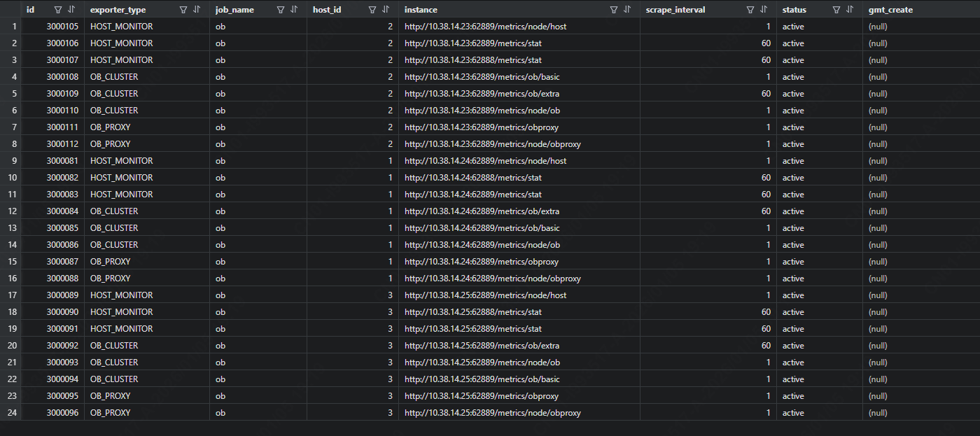Click the OB_PROXY cell in row 7
This screenshot has width=980, height=436.
click(x=111, y=127)
